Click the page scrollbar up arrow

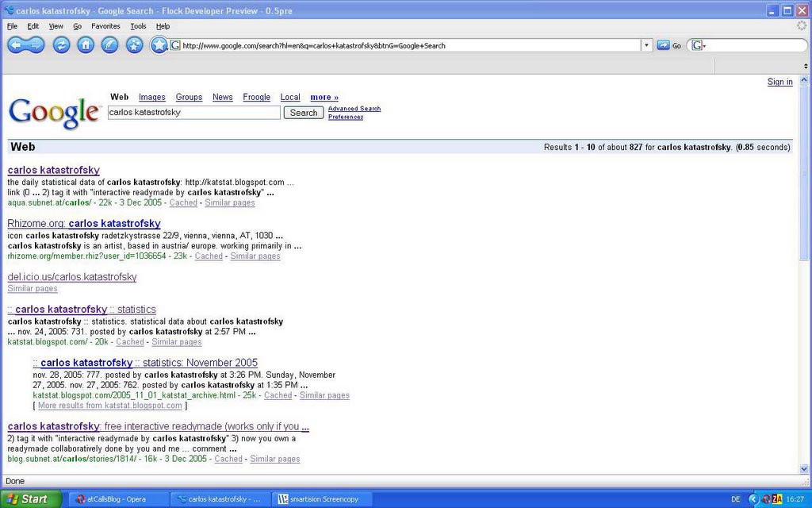pos(804,80)
